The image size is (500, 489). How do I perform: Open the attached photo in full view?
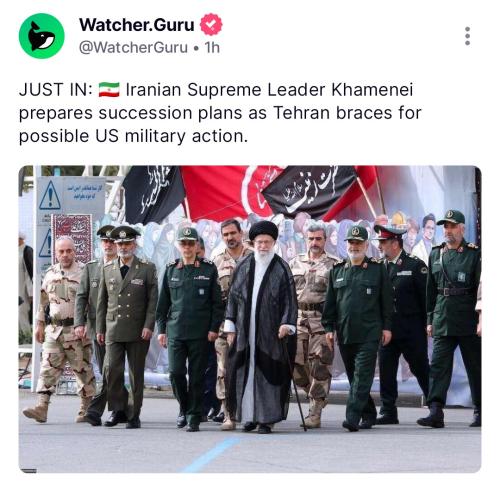250,319
